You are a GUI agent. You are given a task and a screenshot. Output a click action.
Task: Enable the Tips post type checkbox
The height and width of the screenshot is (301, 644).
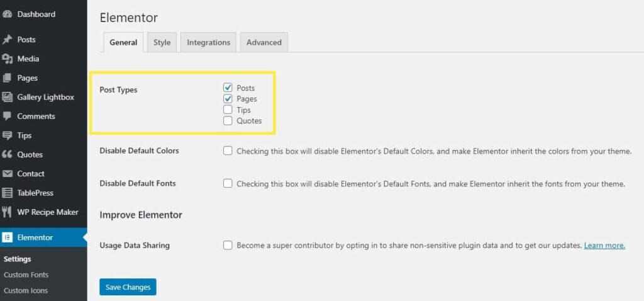pyautogui.click(x=228, y=110)
